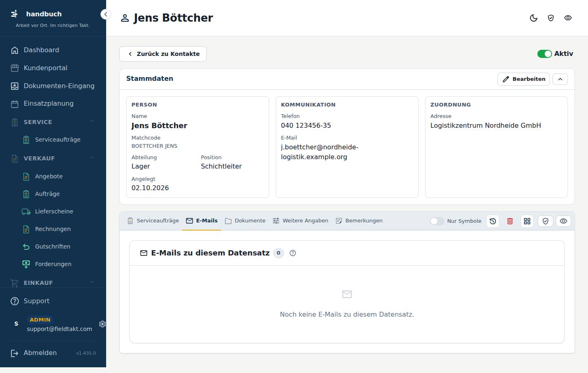Click the help icon next to E-Mails heading
Screen dimensions: 588x373
293,253
